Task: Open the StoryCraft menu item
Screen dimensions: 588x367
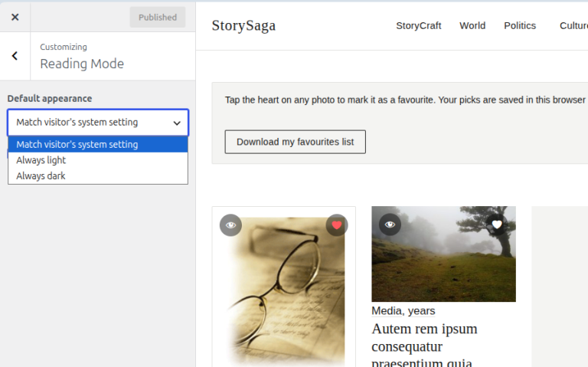Action: click(x=419, y=25)
